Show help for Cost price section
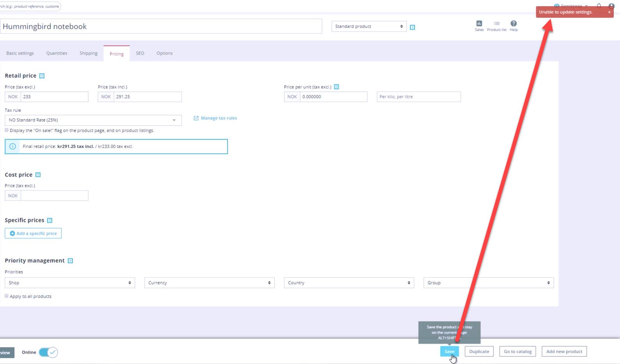Screen dimensions: 620x364 pyautogui.click(x=38, y=175)
